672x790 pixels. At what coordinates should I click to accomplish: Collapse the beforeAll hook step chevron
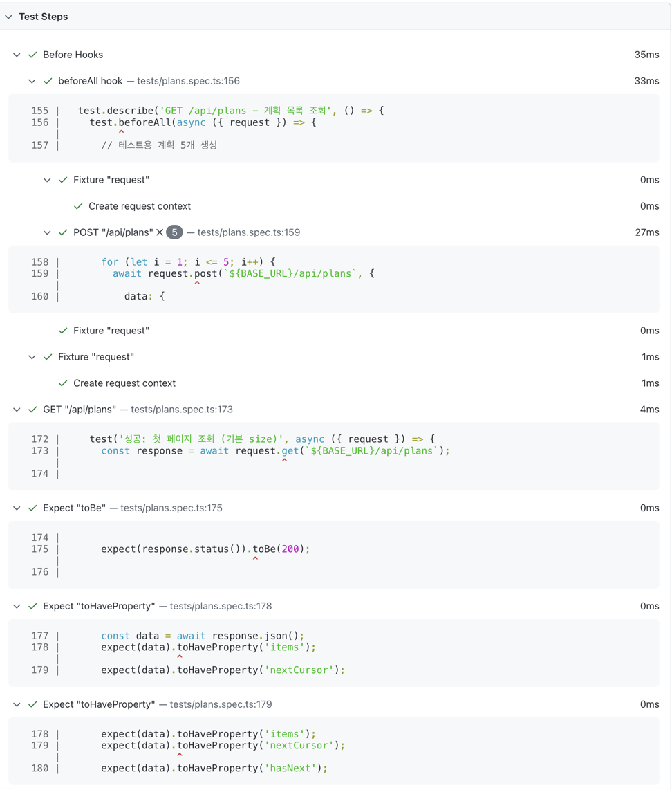(x=32, y=81)
